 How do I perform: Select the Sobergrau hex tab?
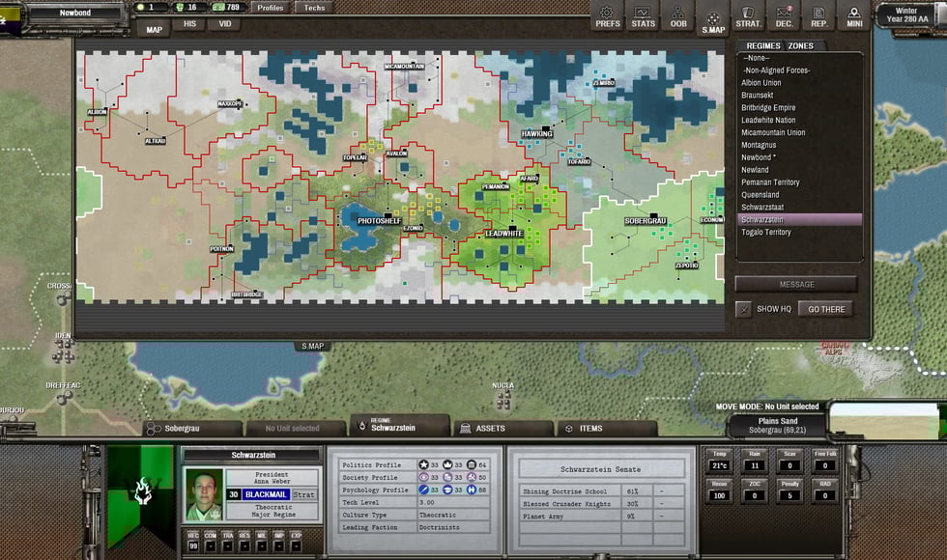tap(193, 429)
